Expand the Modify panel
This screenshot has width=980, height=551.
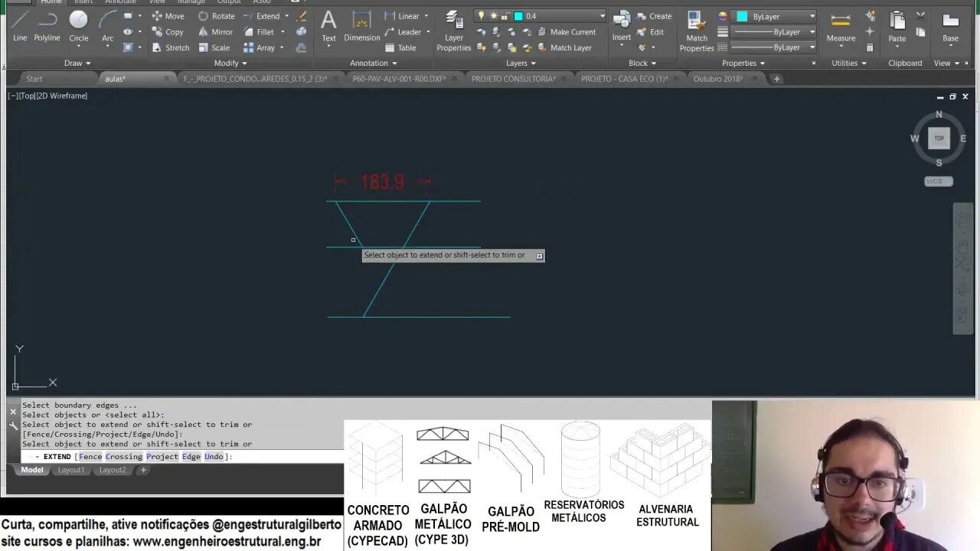[x=230, y=64]
